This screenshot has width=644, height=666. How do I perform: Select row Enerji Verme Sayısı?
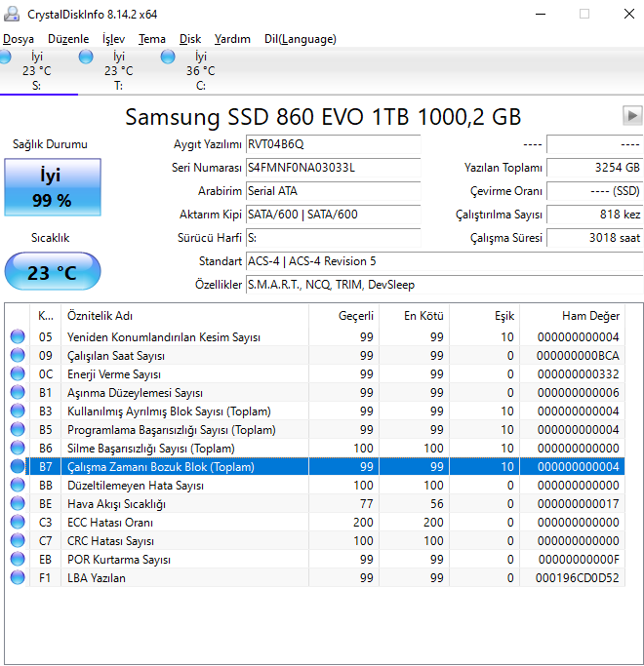[x=327, y=373]
